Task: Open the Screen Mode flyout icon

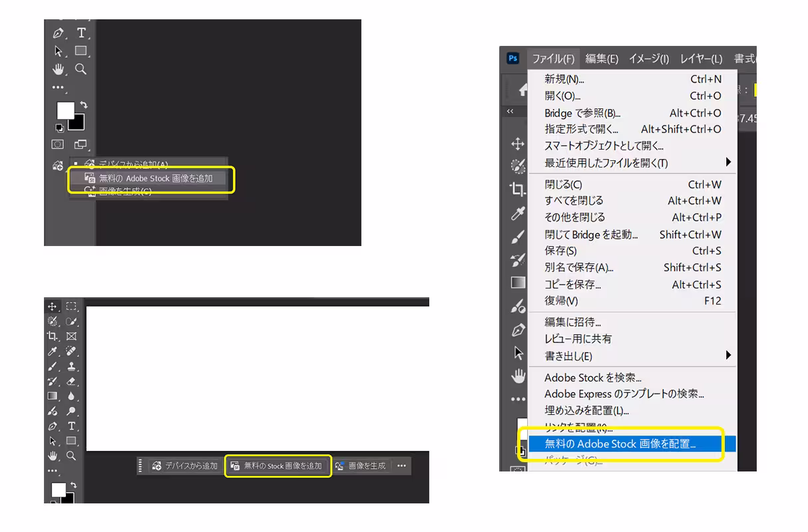Action: click(x=80, y=144)
